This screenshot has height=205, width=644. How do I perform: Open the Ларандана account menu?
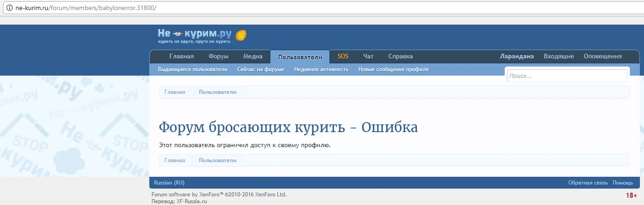click(x=517, y=56)
